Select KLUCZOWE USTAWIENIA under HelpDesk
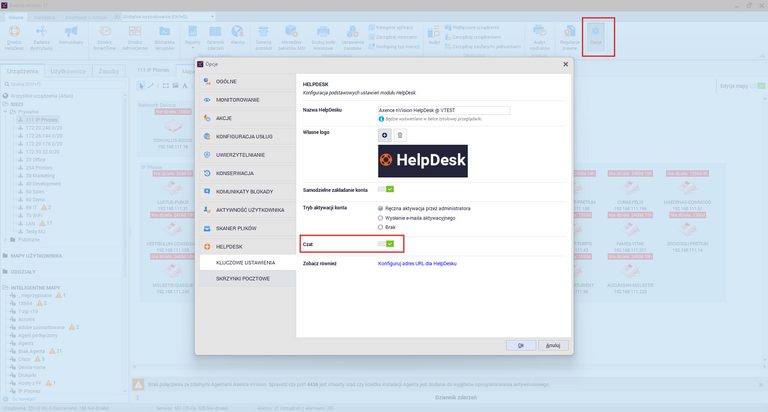768x412 pixels. point(248,263)
